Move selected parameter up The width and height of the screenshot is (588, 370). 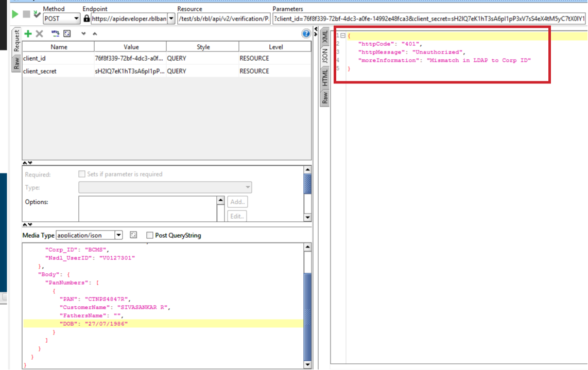(x=95, y=34)
